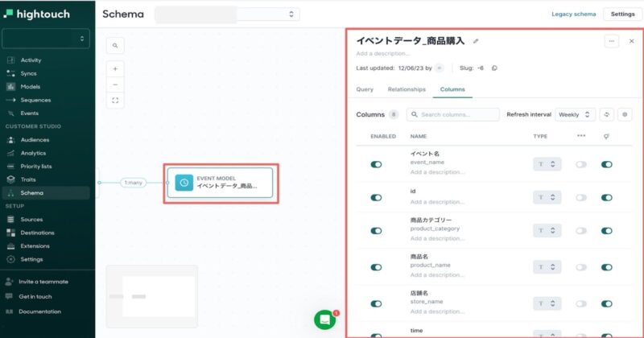Toggle enabled for product_name column

point(376,267)
